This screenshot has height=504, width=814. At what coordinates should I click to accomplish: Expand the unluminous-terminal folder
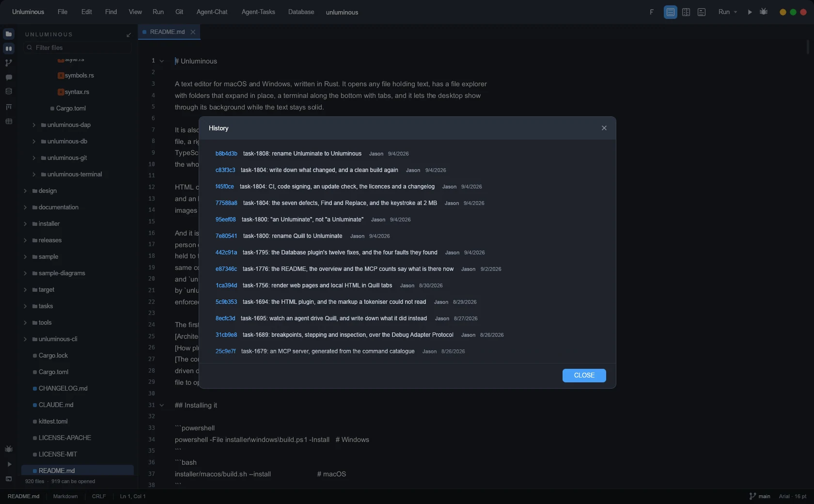click(x=34, y=174)
